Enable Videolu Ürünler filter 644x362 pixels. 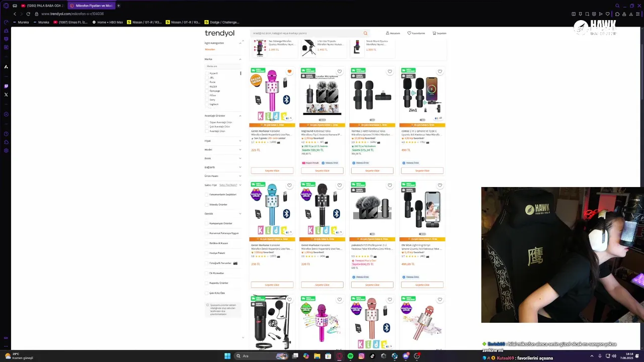click(207, 205)
